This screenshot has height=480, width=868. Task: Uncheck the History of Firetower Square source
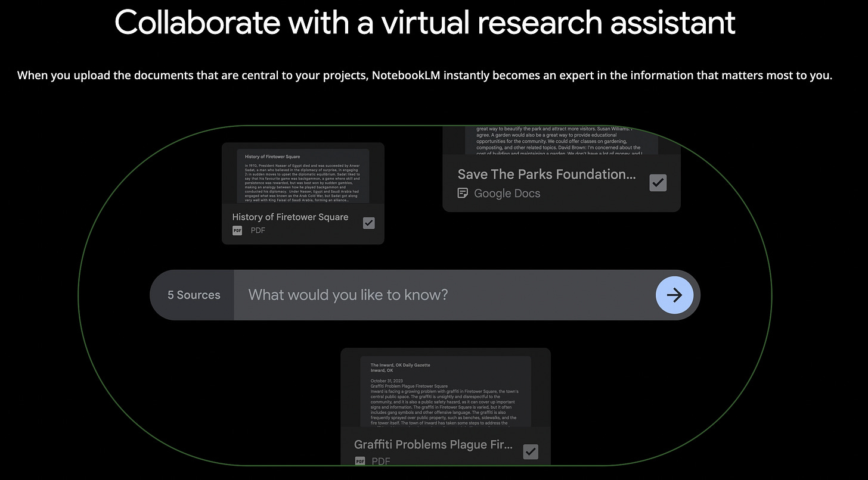coord(369,223)
